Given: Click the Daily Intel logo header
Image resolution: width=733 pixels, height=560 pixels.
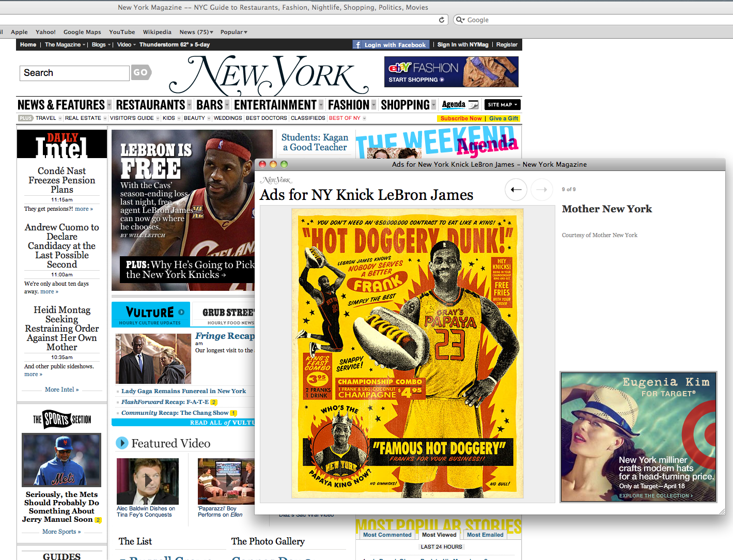Looking at the screenshot, I should (x=62, y=144).
